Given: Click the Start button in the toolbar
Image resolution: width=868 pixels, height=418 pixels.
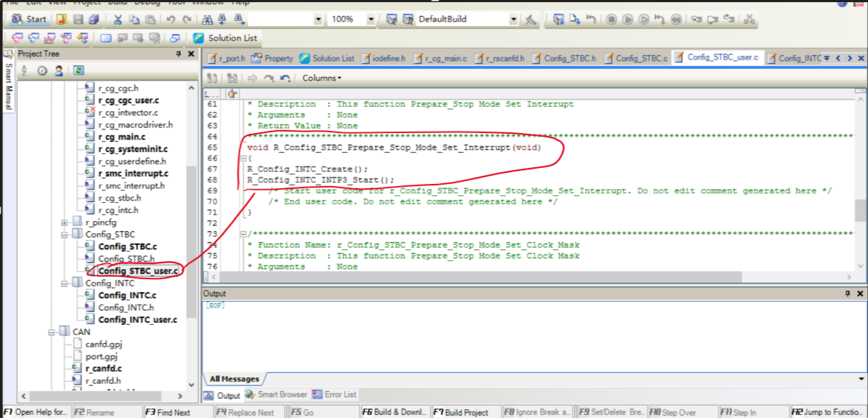Looking at the screenshot, I should (x=30, y=19).
